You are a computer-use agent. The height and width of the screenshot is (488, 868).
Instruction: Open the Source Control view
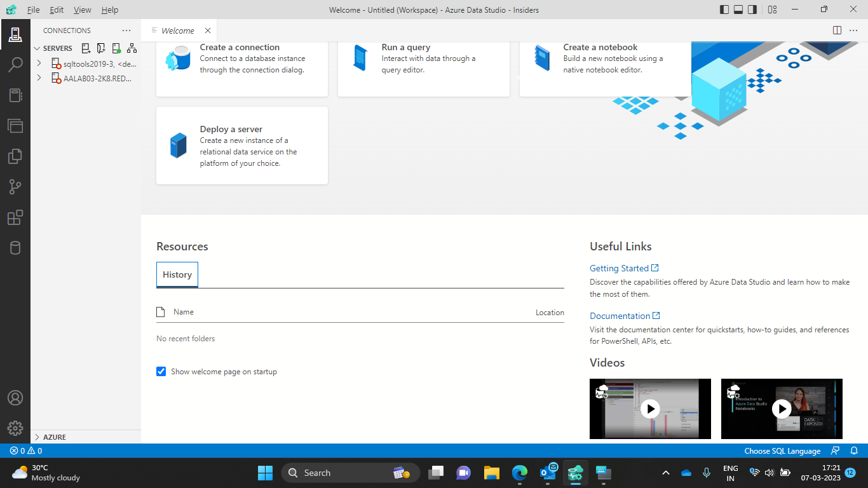click(15, 186)
